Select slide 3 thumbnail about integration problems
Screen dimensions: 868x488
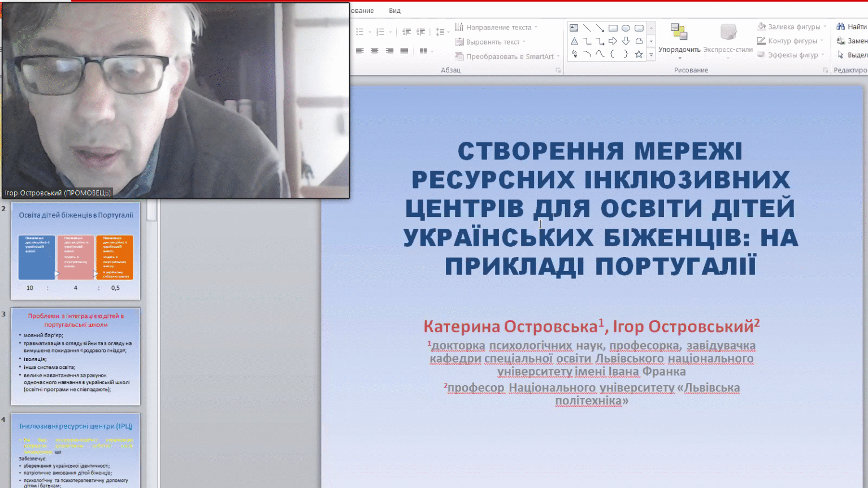coord(76,356)
